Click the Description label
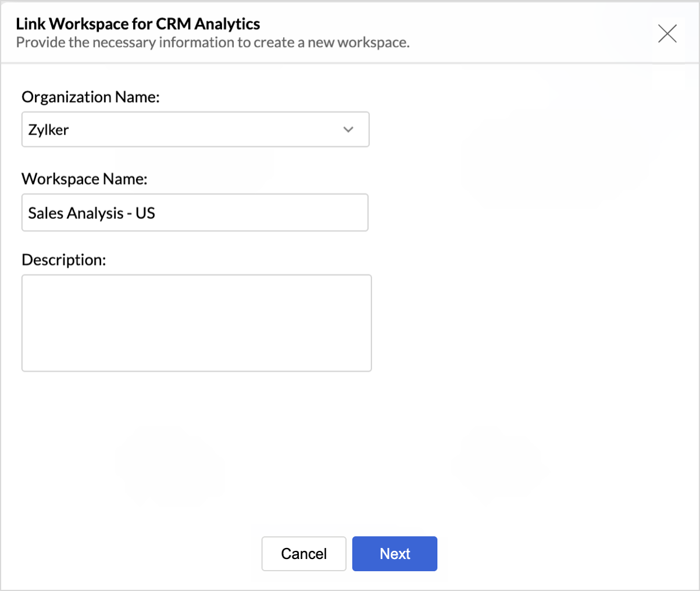Screen dimensions: 700x591 pyautogui.click(x=64, y=260)
